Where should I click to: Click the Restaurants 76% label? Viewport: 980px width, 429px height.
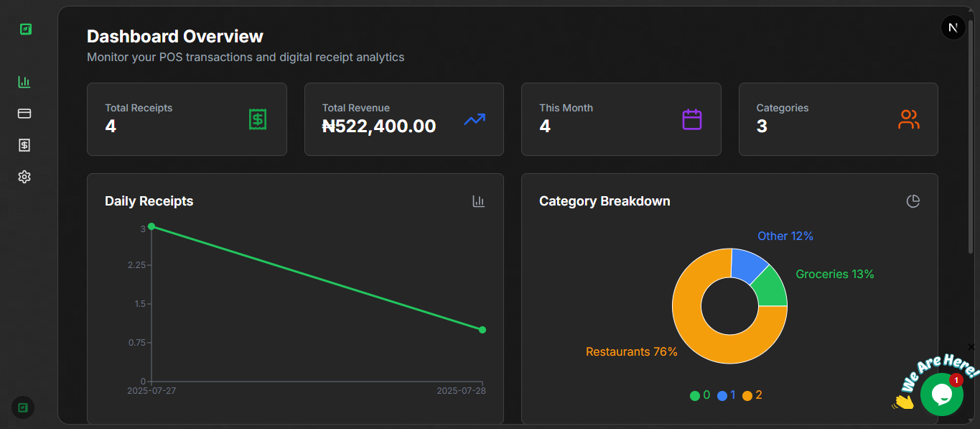point(632,352)
